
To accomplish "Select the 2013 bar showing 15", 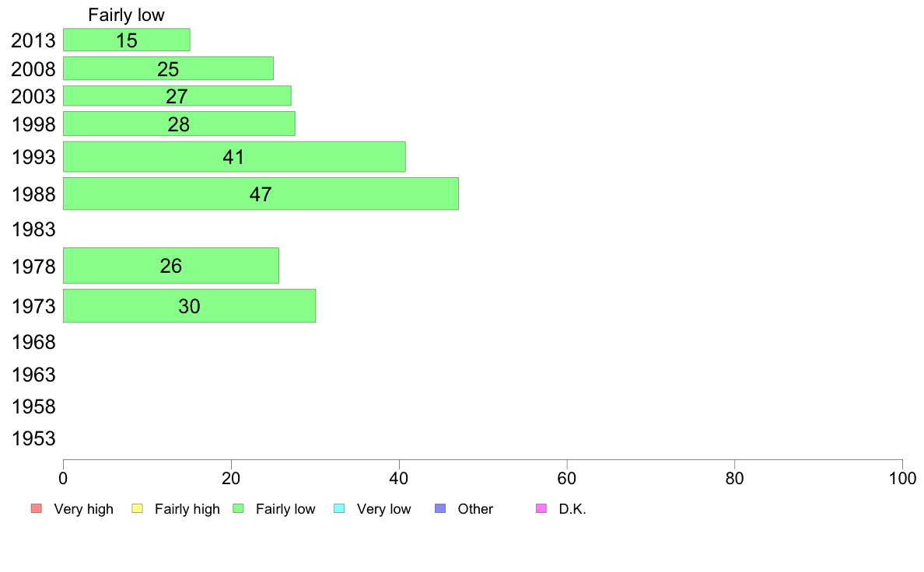I will 127,40.
